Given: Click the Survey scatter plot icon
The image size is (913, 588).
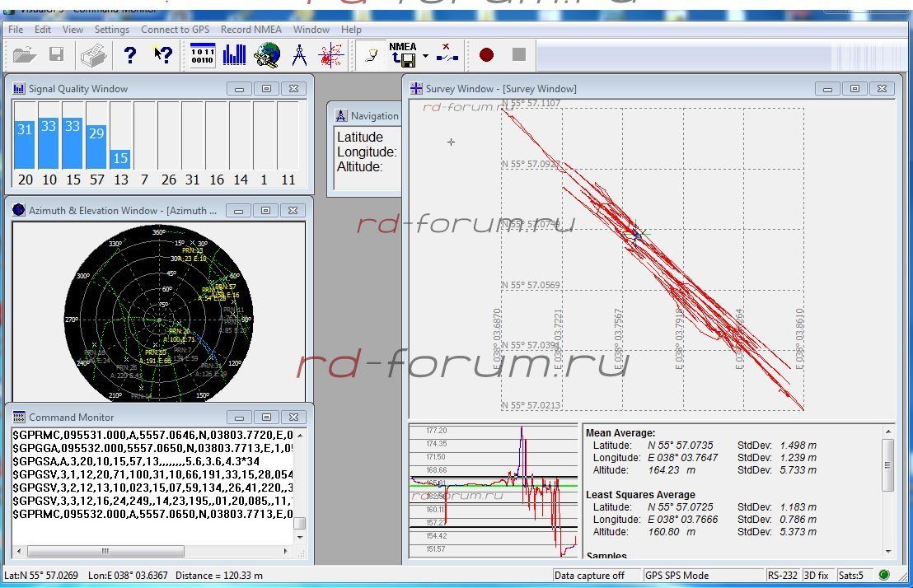Looking at the screenshot, I should point(331,55).
